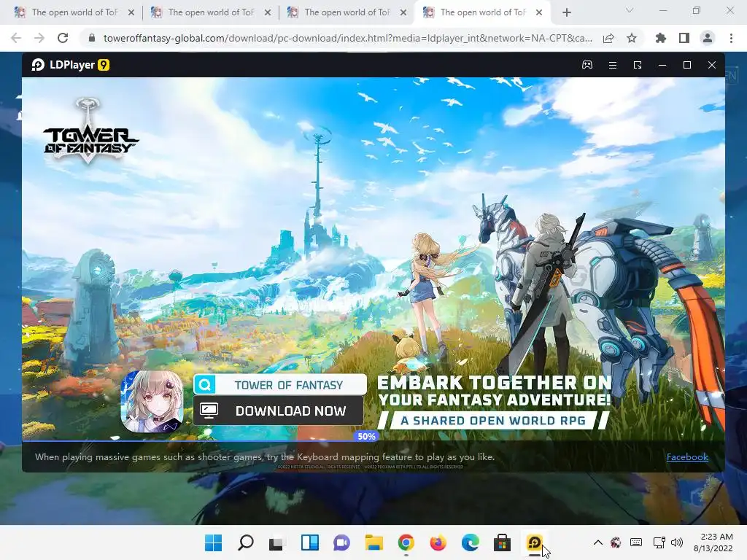This screenshot has width=747, height=560.
Task: Click the Tower of Fantasy search bar
Action: [280, 385]
